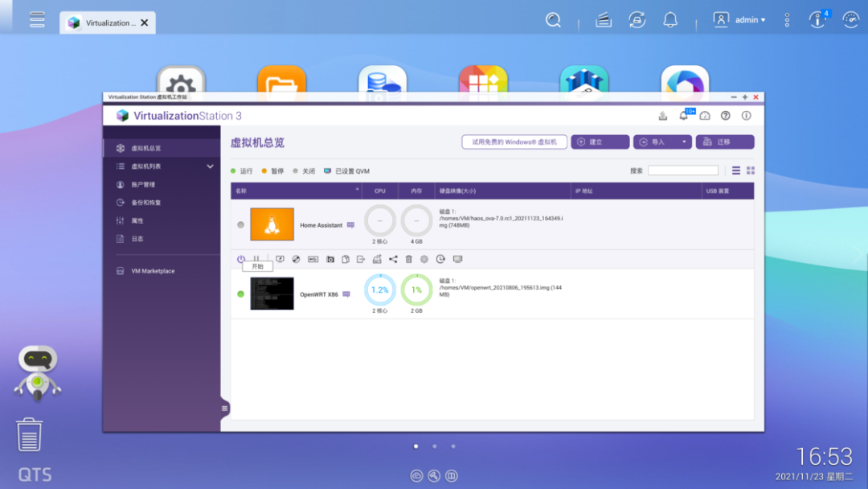The image size is (868, 489).
Task: Click the 迁移 migrate button
Action: tap(725, 142)
